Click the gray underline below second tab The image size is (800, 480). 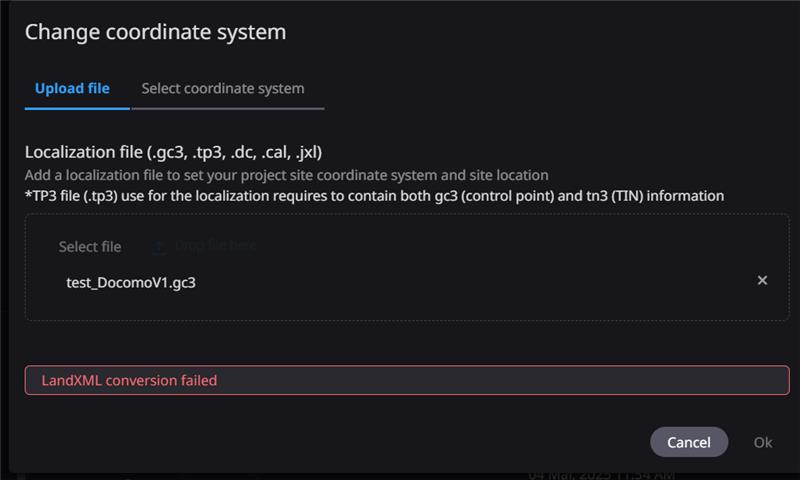click(228, 108)
